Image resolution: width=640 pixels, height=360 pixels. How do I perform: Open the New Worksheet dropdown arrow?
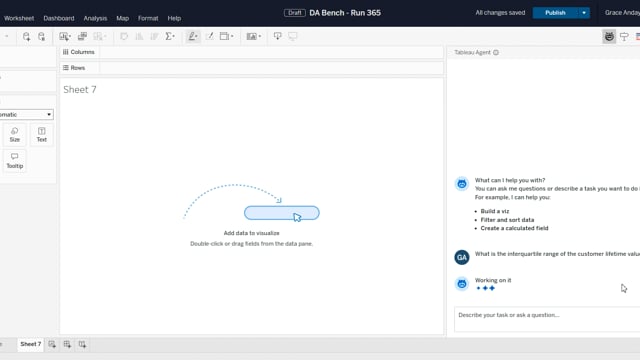[69, 36]
